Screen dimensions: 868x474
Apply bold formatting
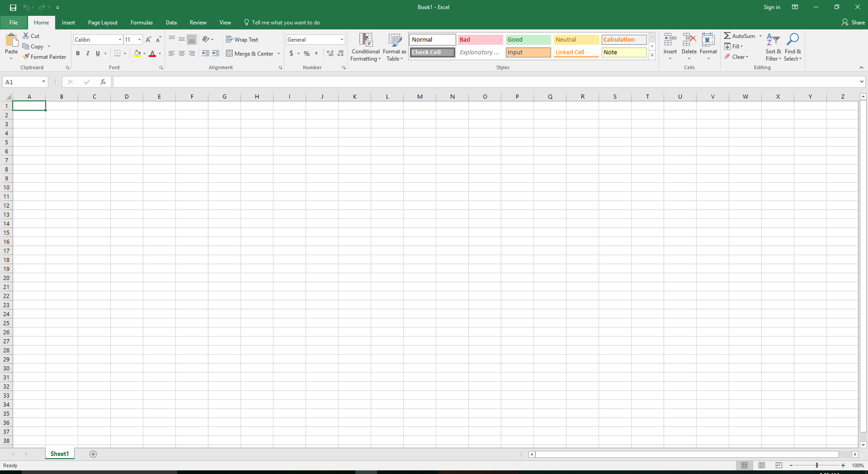click(x=78, y=53)
